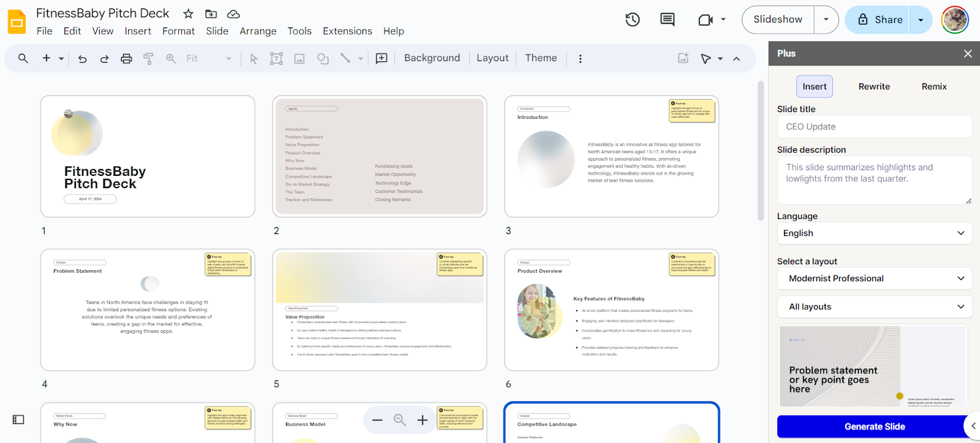Select the Problem Statement slide thumbnail
980x443 pixels.
148,309
